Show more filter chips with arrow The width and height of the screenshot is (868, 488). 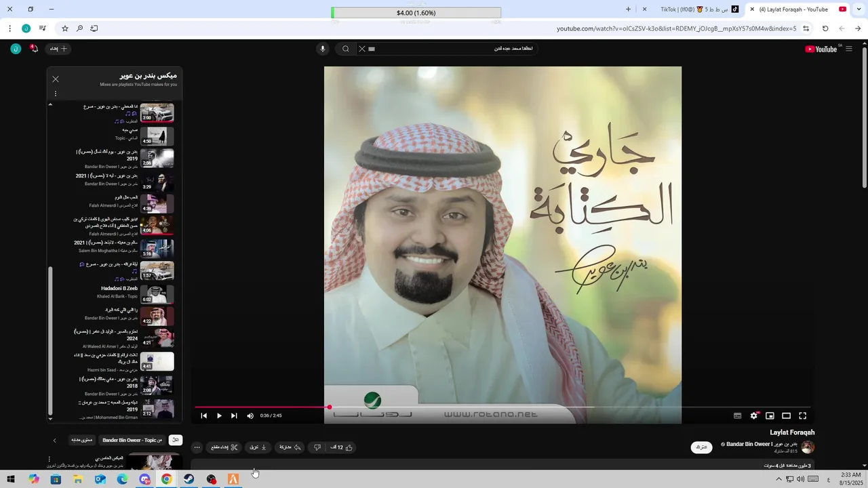coord(55,441)
